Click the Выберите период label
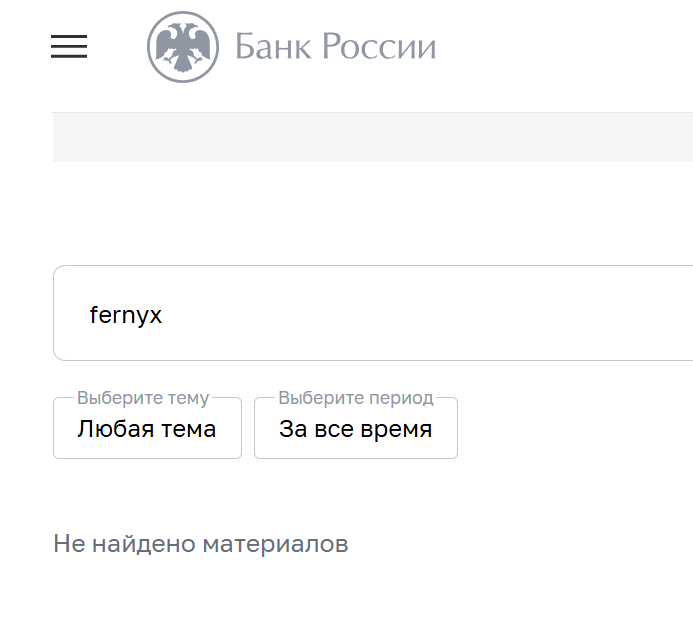Image resolution: width=693 pixels, height=625 pixels. [x=356, y=398]
